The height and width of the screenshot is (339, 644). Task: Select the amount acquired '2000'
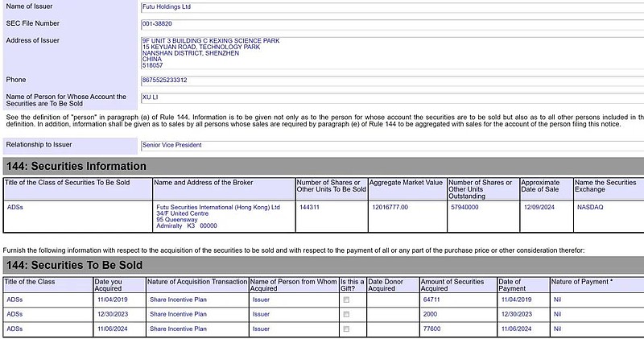click(430, 314)
